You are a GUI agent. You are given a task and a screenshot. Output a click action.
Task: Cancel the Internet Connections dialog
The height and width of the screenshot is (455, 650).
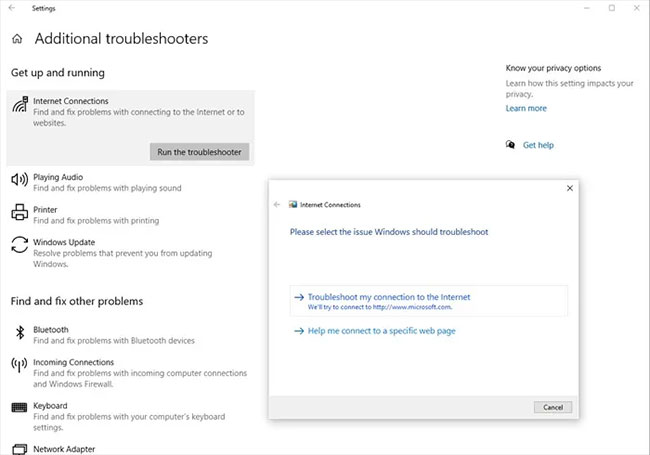coord(552,407)
